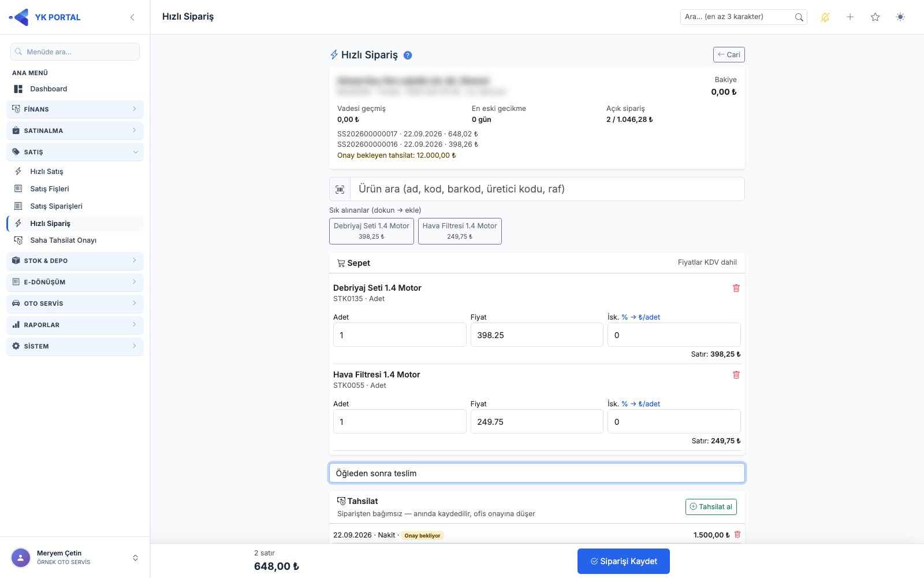Screen dimensions: 924x578
Task: Add Debriyaj Seti 1.4 Motor quick chip
Action: pos(371,231)
